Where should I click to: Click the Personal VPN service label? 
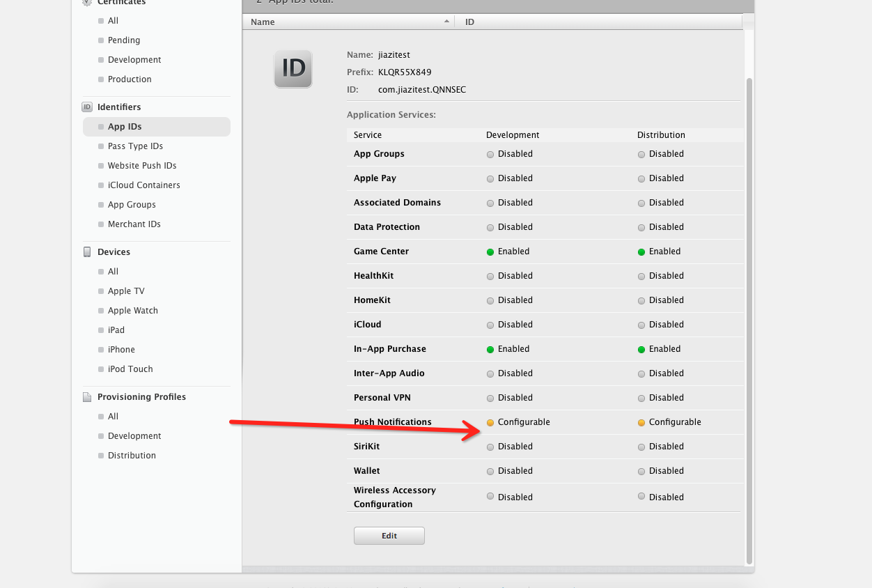point(382,398)
